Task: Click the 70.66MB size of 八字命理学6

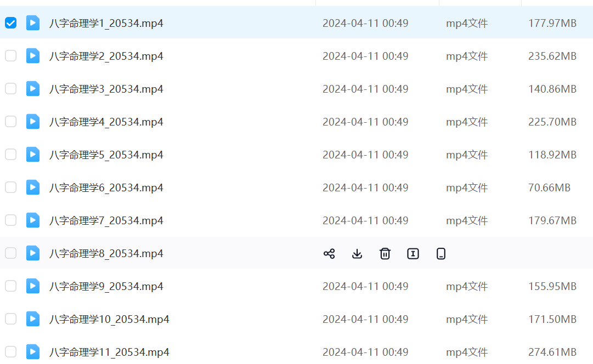Action: click(549, 187)
